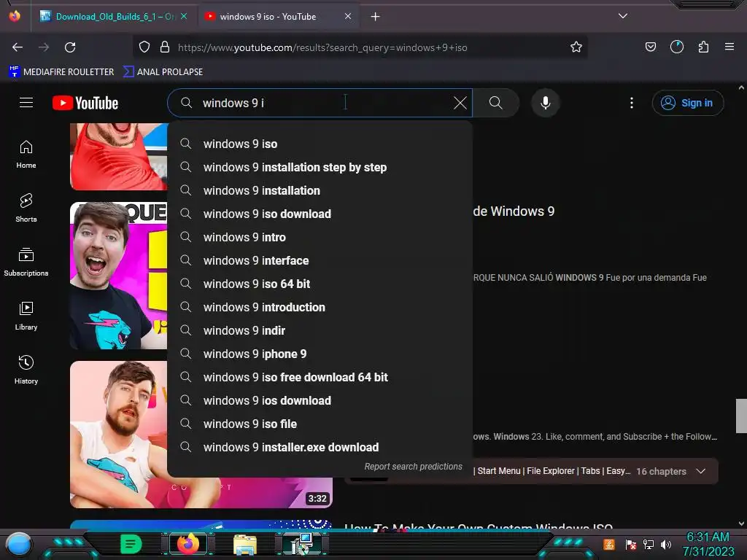Open Subscriptions in YouTube sidebar
The height and width of the screenshot is (560, 747).
tap(26, 262)
